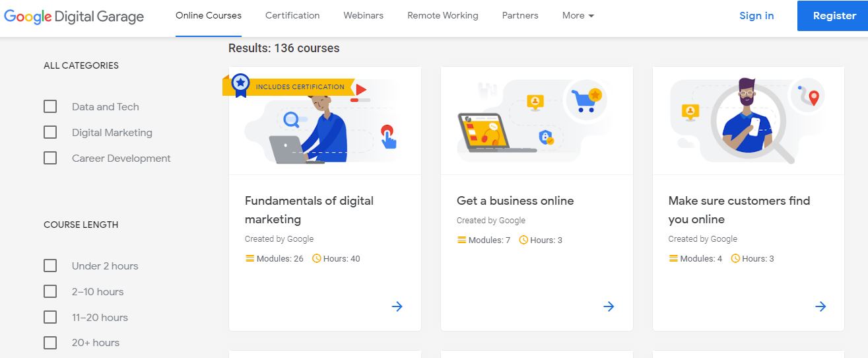
Task: Enable the Digital Marketing filter checkbox
Action: [x=50, y=133]
